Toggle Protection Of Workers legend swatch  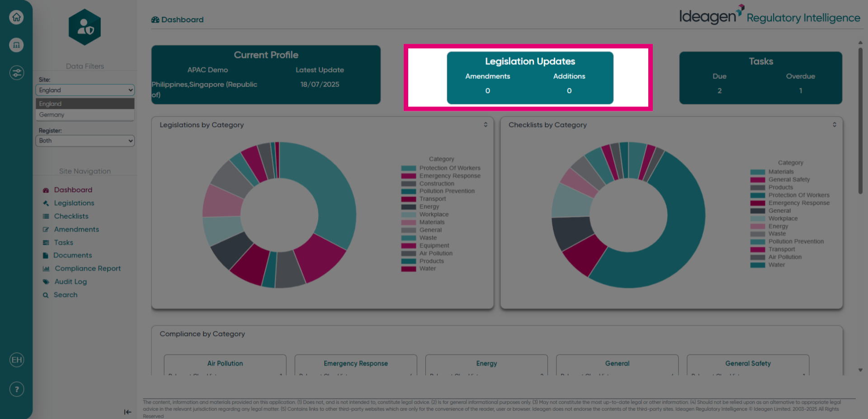pos(409,168)
